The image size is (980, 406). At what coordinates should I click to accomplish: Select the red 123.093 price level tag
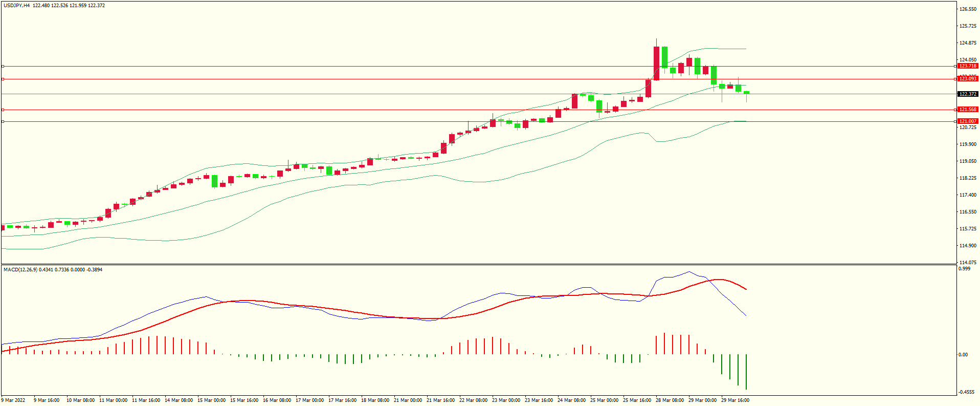(x=968, y=79)
